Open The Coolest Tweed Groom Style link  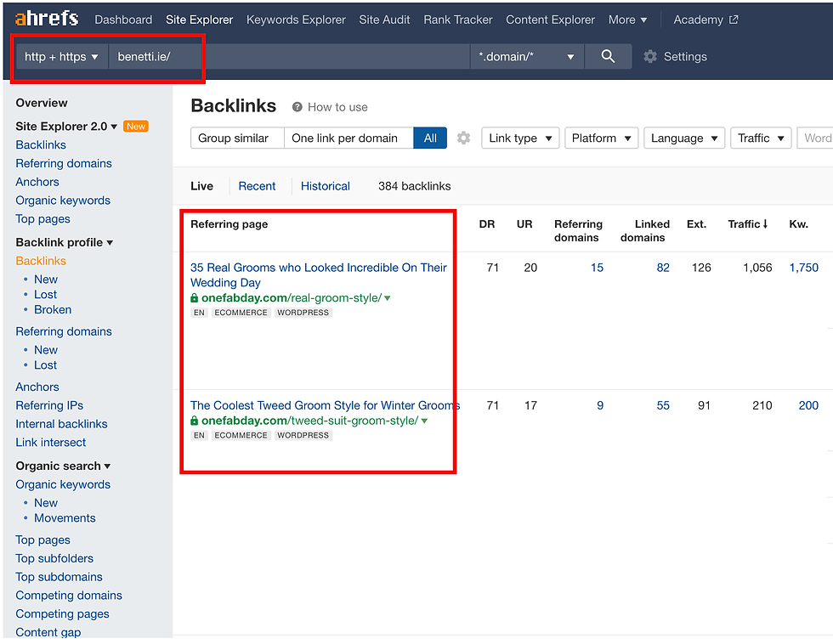click(325, 405)
